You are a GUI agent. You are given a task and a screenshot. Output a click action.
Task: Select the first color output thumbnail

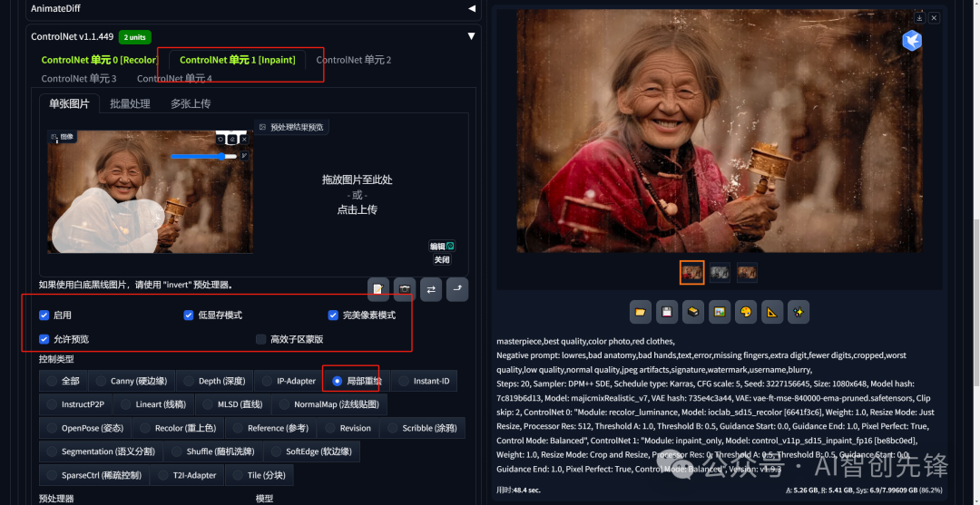pyautogui.click(x=691, y=272)
